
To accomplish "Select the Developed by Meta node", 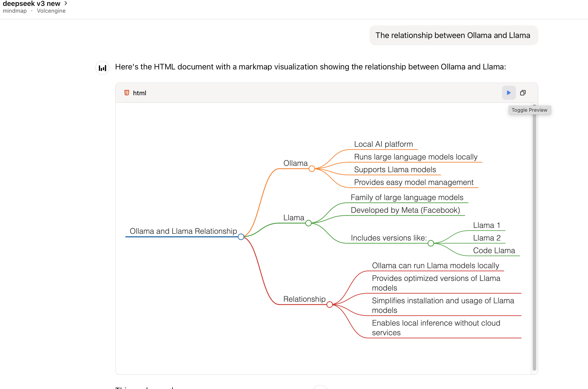I will (405, 210).
